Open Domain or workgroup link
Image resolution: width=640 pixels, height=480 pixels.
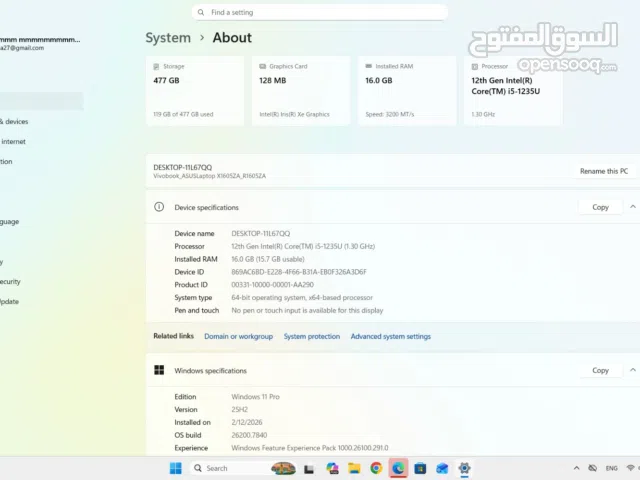click(238, 336)
